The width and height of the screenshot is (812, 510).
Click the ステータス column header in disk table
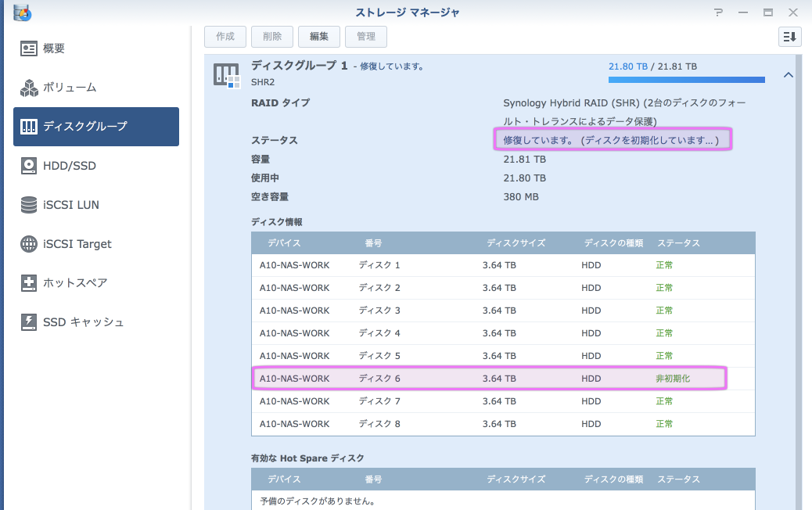pyautogui.click(x=678, y=243)
